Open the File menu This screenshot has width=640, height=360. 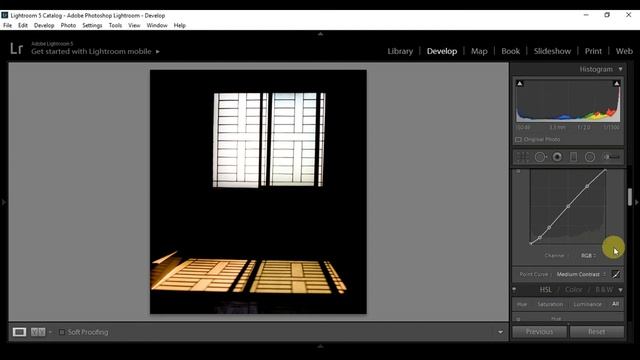click(7, 25)
